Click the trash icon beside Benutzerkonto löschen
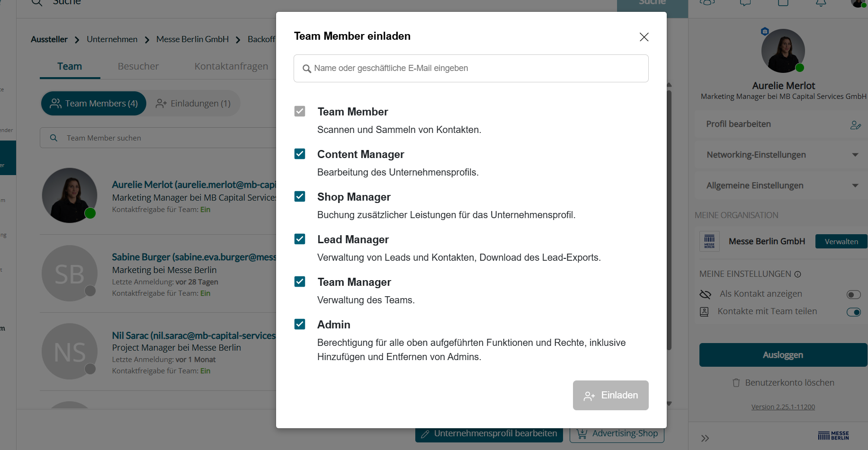Viewport: 868px width, 450px height. tap(736, 382)
